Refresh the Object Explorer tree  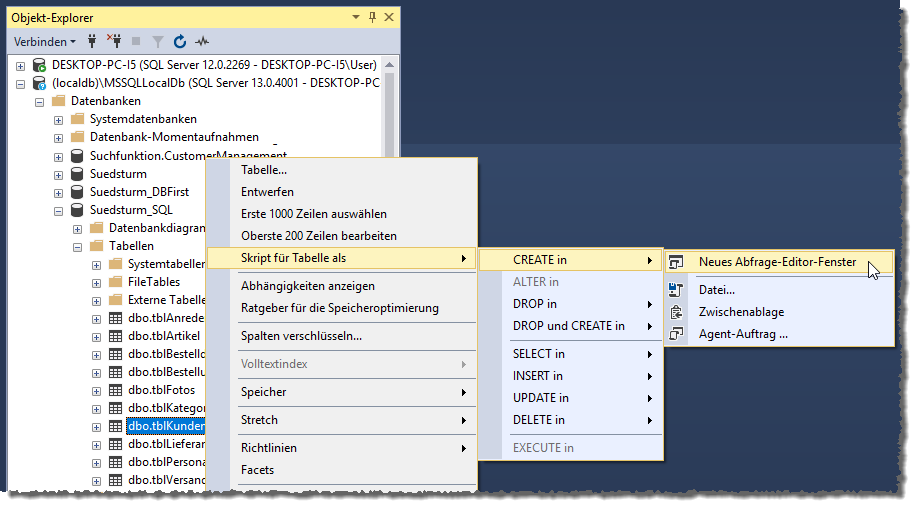click(180, 42)
